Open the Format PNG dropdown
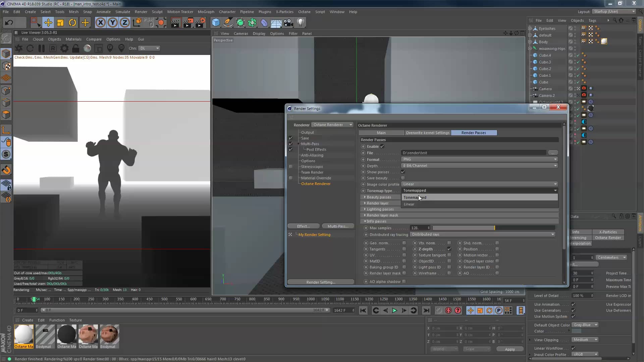This screenshot has width=644, height=362. pos(479,159)
